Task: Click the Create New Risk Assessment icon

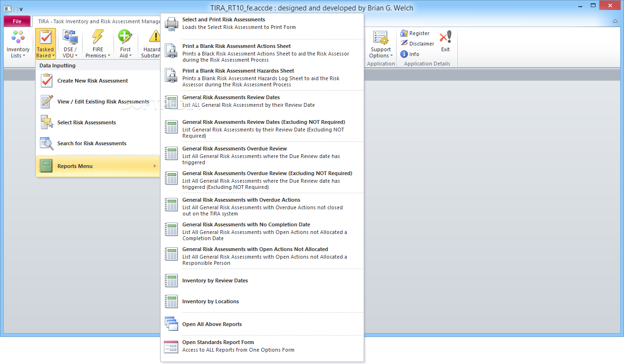Action: pyautogui.click(x=47, y=81)
